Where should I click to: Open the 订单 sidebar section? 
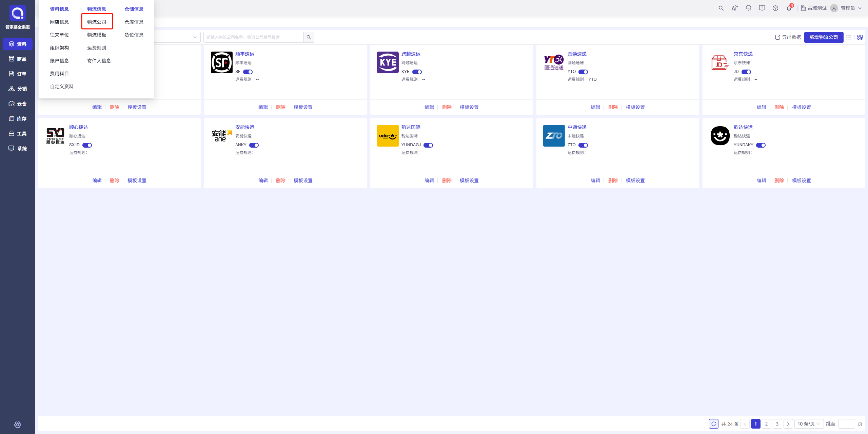(18, 74)
